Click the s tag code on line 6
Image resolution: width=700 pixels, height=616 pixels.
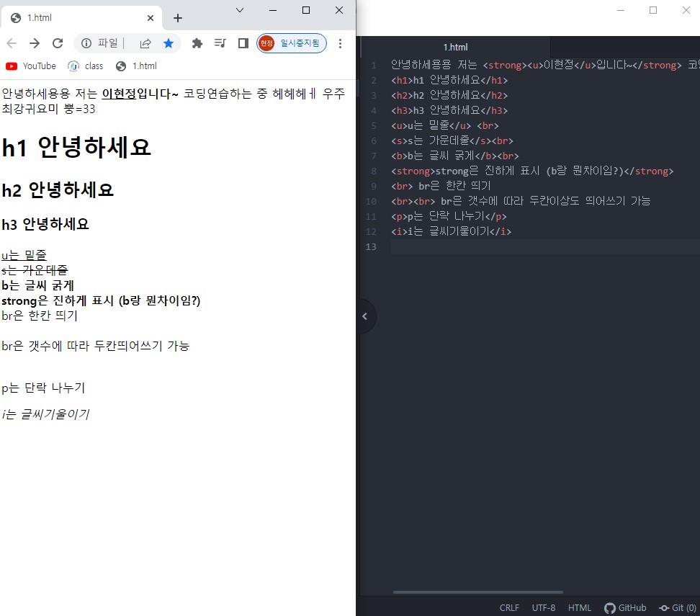click(452, 140)
